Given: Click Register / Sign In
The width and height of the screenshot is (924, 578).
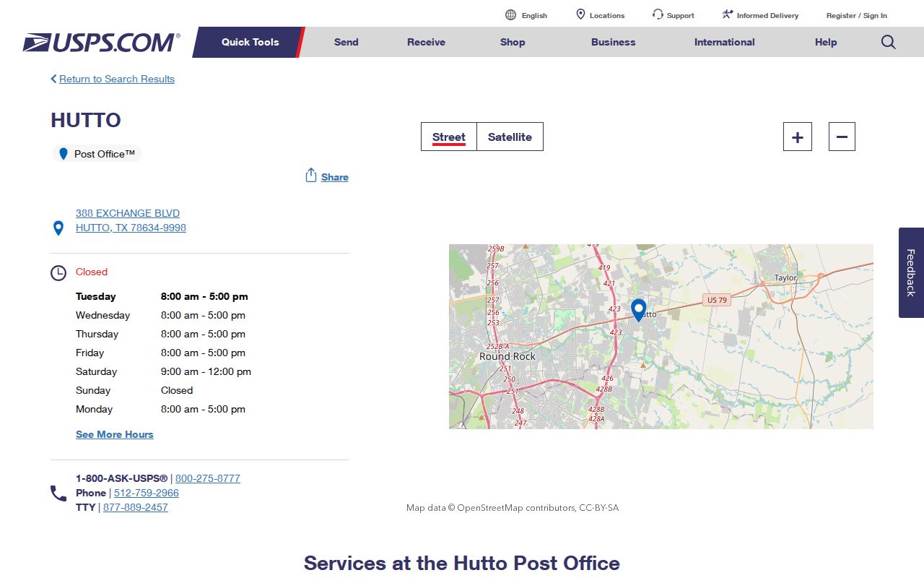Looking at the screenshot, I should tap(857, 15).
